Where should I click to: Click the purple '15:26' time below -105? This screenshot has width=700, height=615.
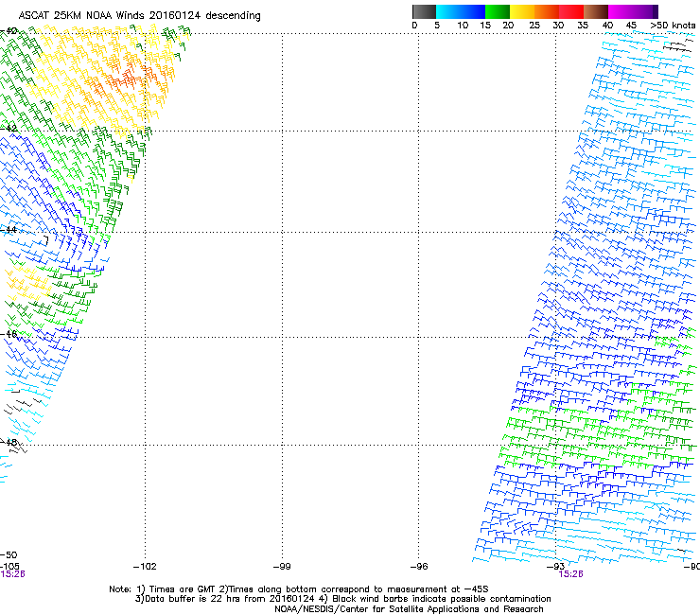(12, 574)
